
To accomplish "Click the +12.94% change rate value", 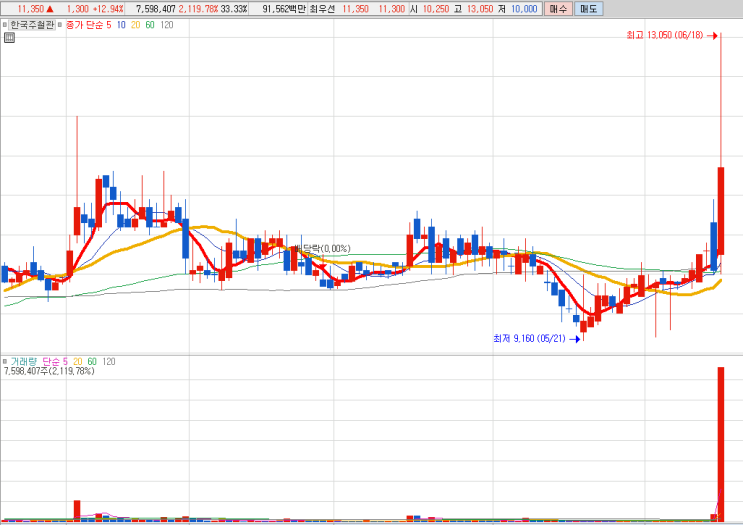I will [109, 9].
